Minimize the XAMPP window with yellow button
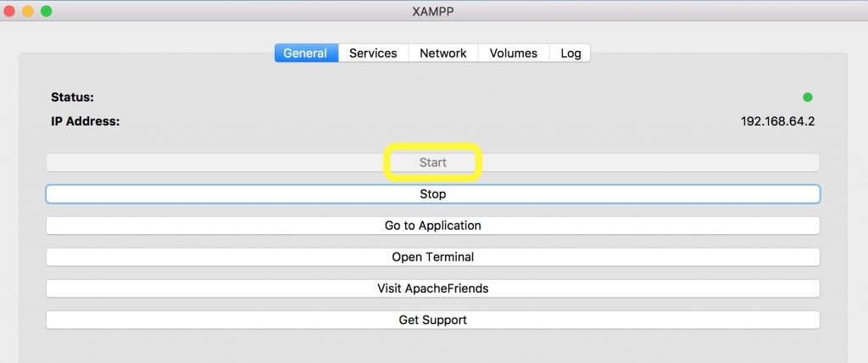Viewport: 868px width, 363px height. (28, 10)
